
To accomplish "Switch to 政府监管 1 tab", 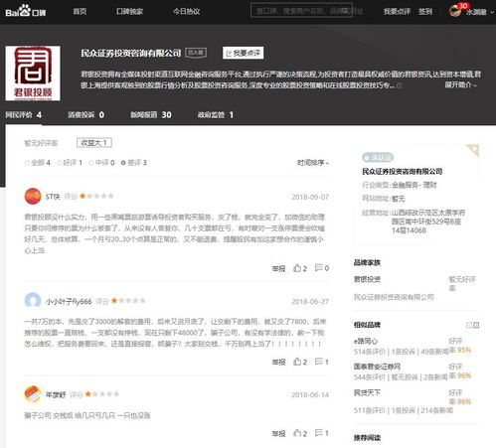I will [216, 115].
